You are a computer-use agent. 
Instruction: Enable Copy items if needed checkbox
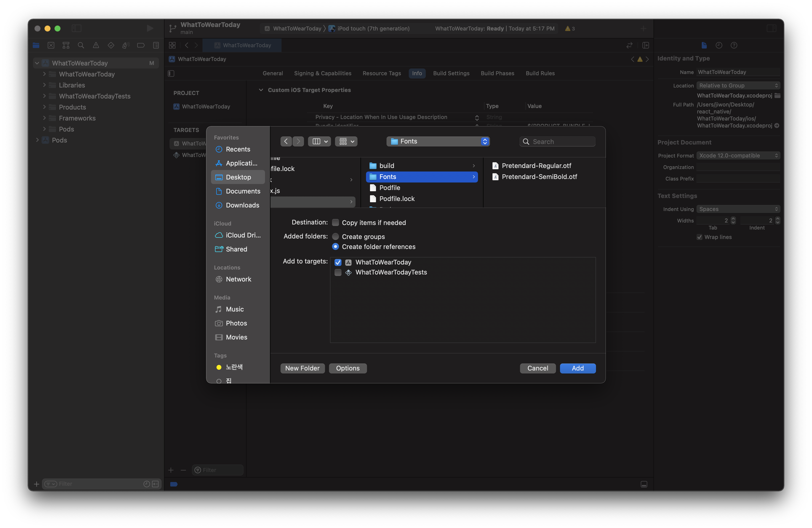coord(336,222)
